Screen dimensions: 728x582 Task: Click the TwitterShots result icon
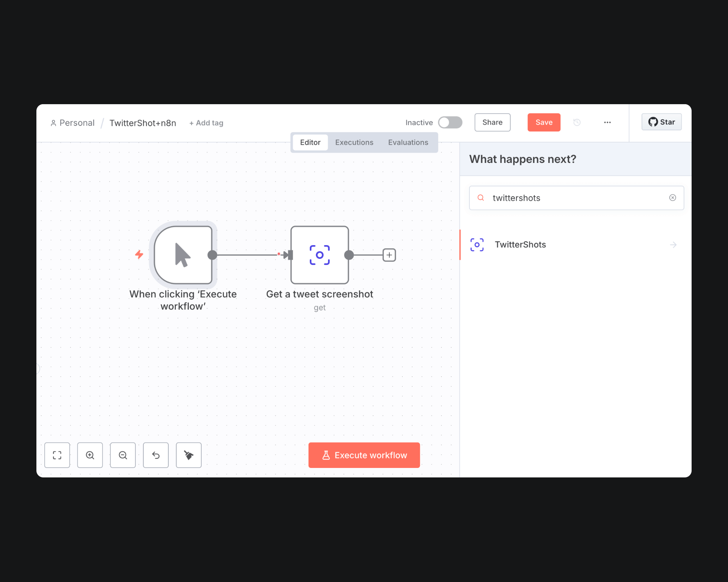(477, 245)
